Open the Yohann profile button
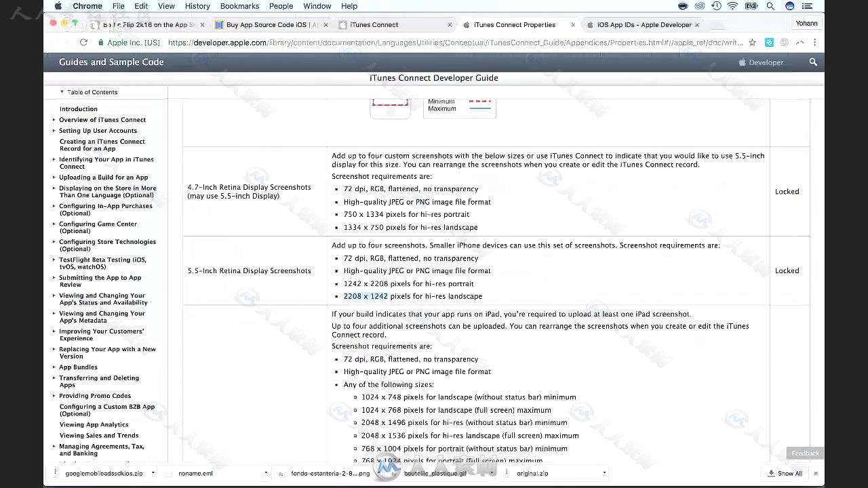Image resolution: width=868 pixels, height=488 pixels. [x=806, y=23]
